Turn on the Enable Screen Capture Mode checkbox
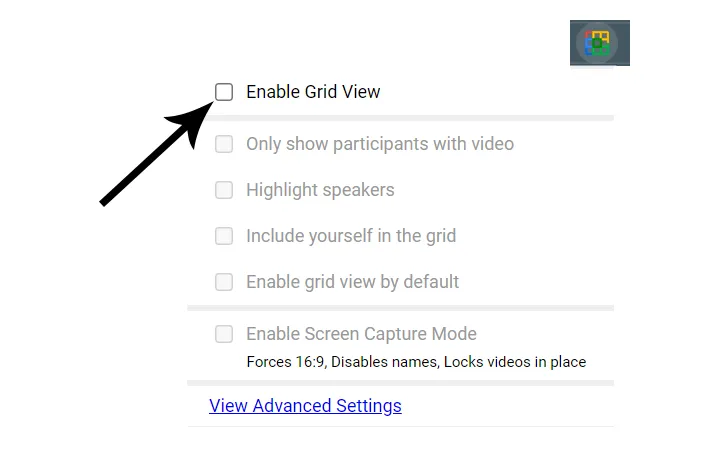720x450 pixels. [x=224, y=334]
